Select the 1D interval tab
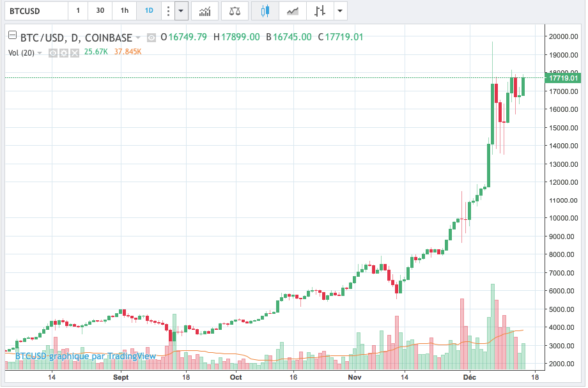588x388 pixels. [x=149, y=11]
